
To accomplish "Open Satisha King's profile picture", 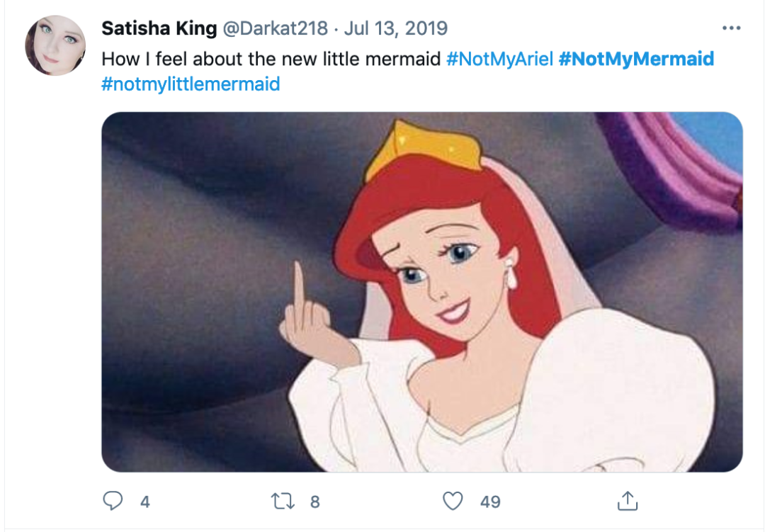I will [55, 45].
